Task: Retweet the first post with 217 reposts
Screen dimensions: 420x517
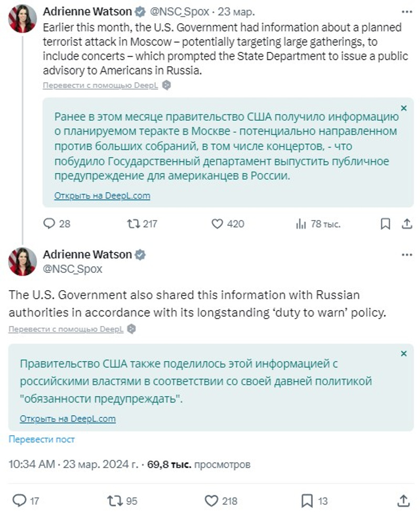Action: coord(134,224)
